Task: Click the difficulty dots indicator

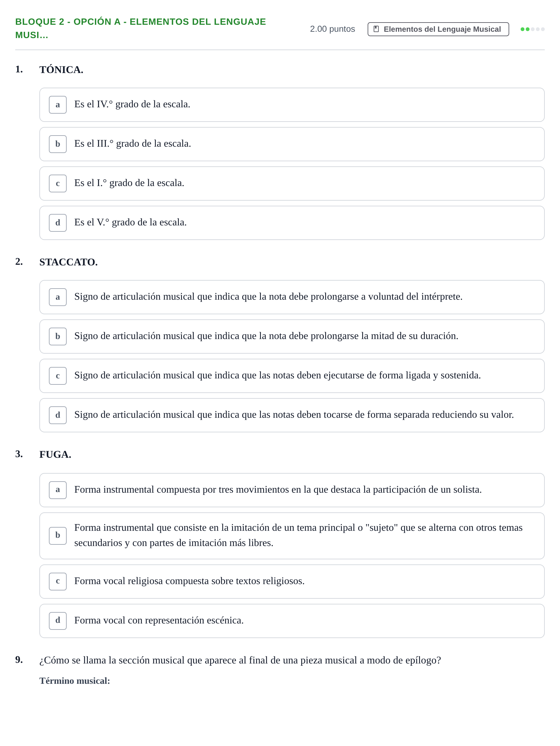Action: click(x=532, y=29)
